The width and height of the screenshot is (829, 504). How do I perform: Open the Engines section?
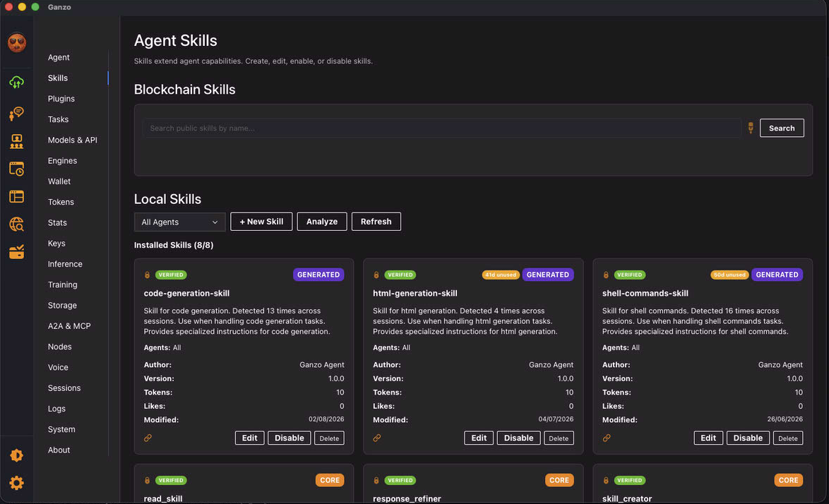62,161
